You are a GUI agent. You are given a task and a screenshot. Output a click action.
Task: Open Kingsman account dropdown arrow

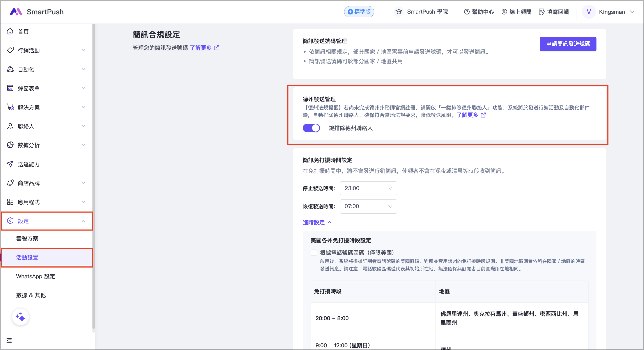click(x=632, y=12)
